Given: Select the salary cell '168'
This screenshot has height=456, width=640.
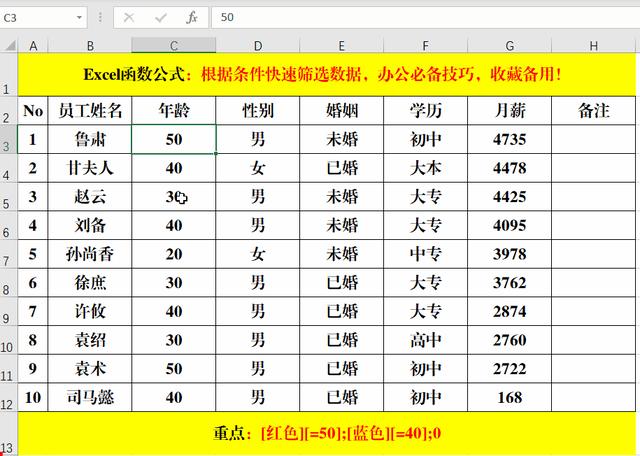Looking at the screenshot, I should 509,398.
